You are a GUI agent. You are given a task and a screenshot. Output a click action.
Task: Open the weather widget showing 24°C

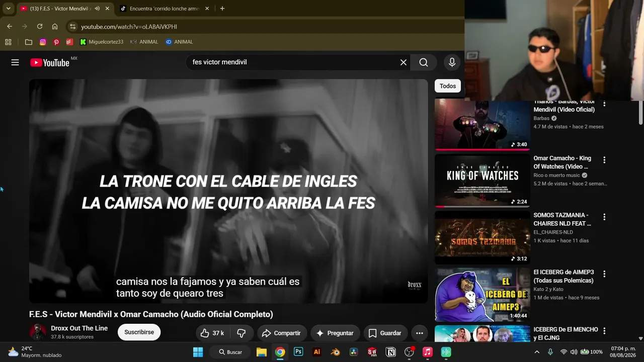(34, 352)
